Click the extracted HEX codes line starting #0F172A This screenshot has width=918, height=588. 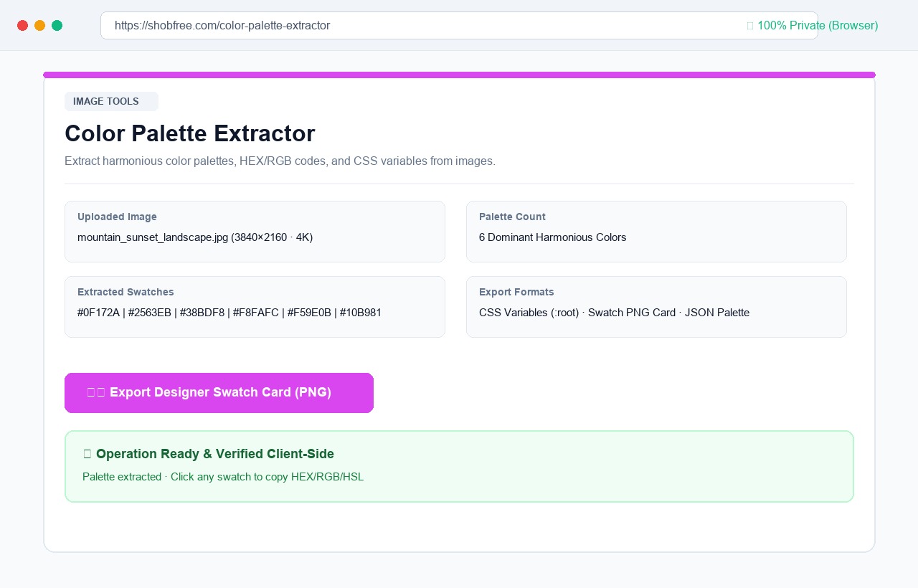[x=229, y=313]
